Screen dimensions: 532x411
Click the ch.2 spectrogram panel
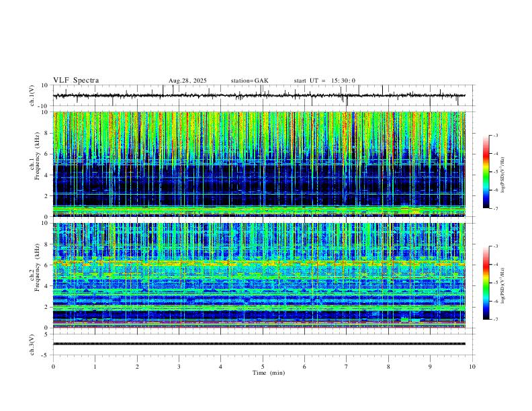click(x=259, y=275)
